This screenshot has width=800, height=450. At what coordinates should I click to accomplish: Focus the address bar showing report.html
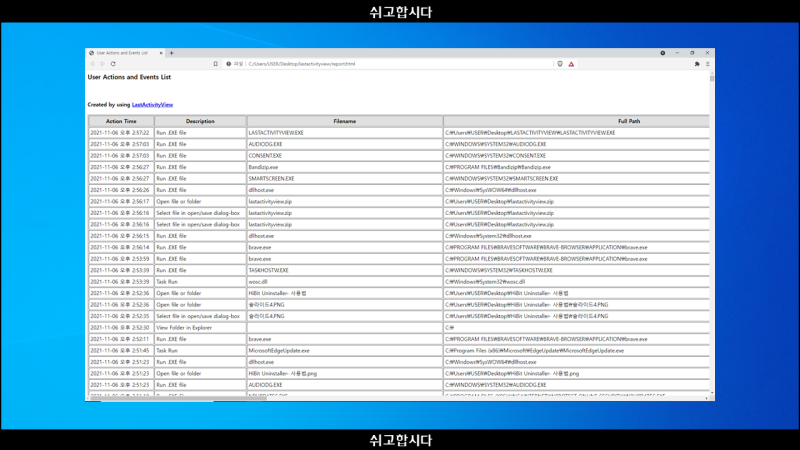pos(388,64)
